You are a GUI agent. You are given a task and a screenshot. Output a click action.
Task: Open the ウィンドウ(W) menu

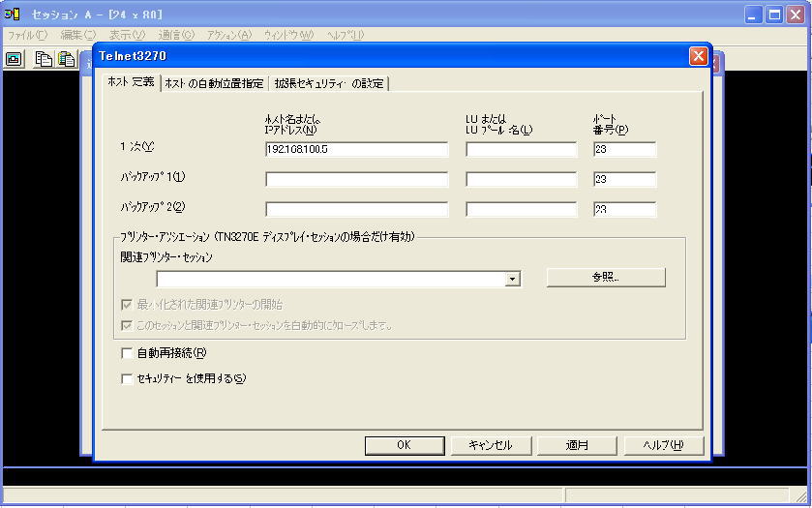pyautogui.click(x=288, y=35)
